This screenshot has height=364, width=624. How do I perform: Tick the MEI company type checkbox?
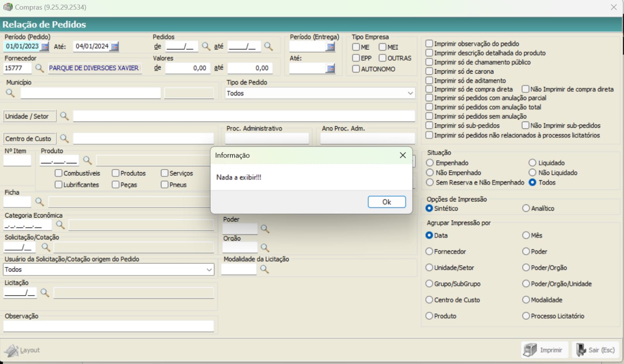coord(383,47)
